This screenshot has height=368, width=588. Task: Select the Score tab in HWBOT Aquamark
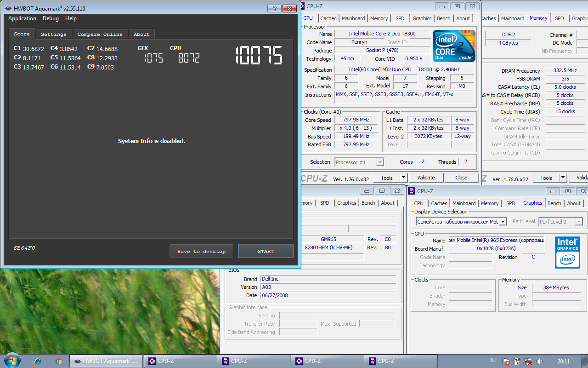click(22, 34)
